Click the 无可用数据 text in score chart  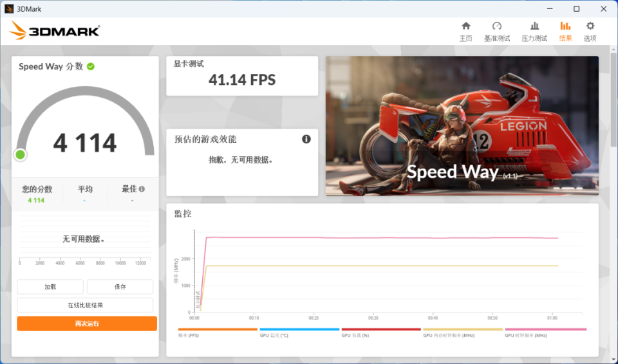[84, 239]
